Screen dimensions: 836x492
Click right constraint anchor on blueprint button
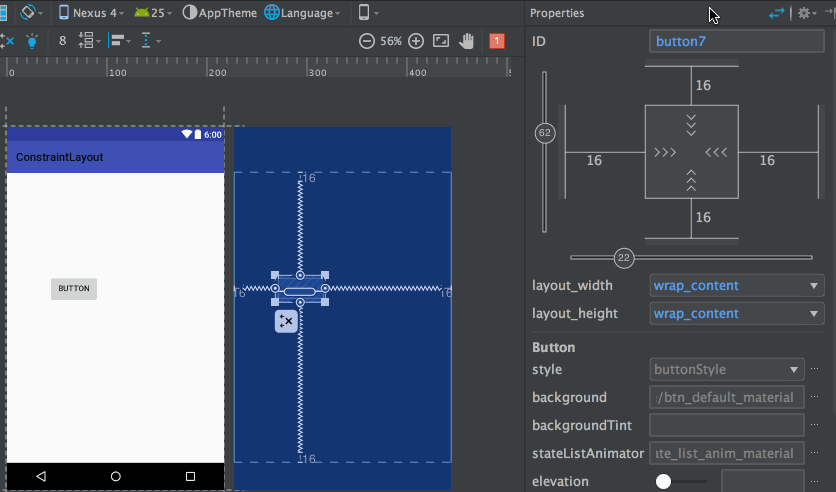[325, 288]
